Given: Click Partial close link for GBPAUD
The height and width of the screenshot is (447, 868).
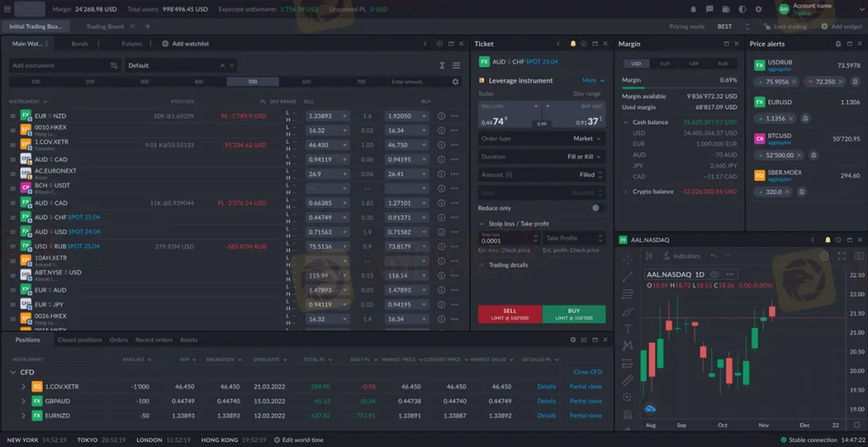Looking at the screenshot, I should [585, 401].
